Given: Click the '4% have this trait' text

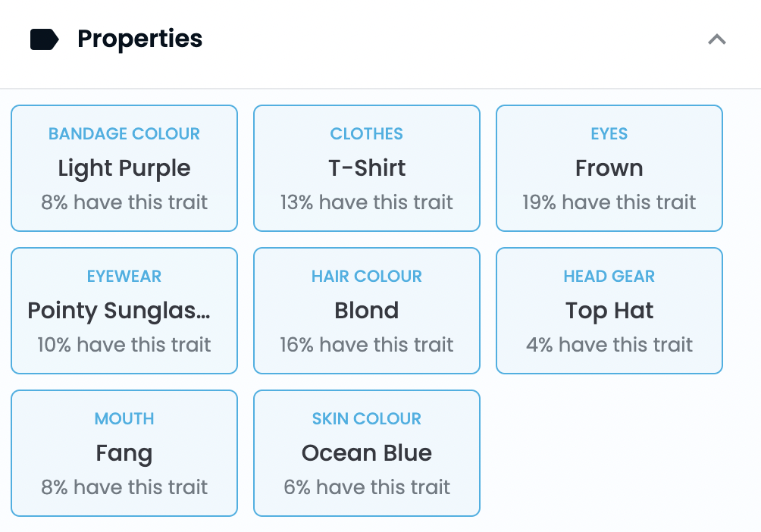Looking at the screenshot, I should coord(609,345).
